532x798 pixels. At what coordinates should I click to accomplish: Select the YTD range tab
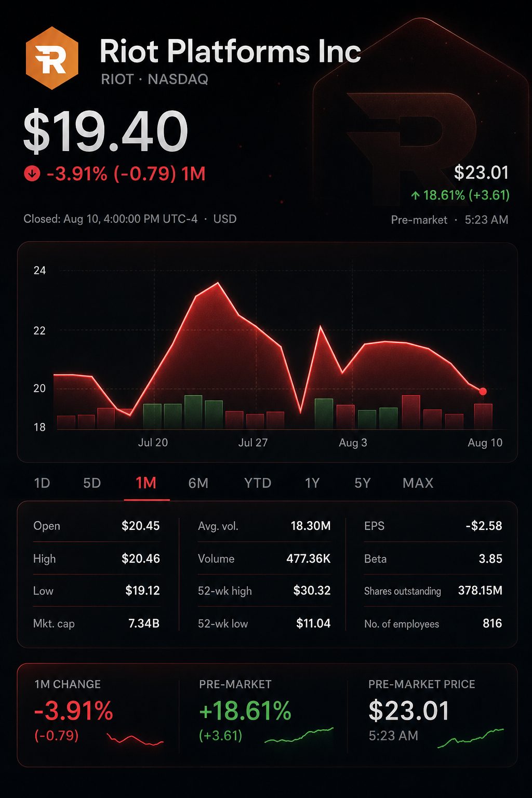pyautogui.click(x=258, y=483)
